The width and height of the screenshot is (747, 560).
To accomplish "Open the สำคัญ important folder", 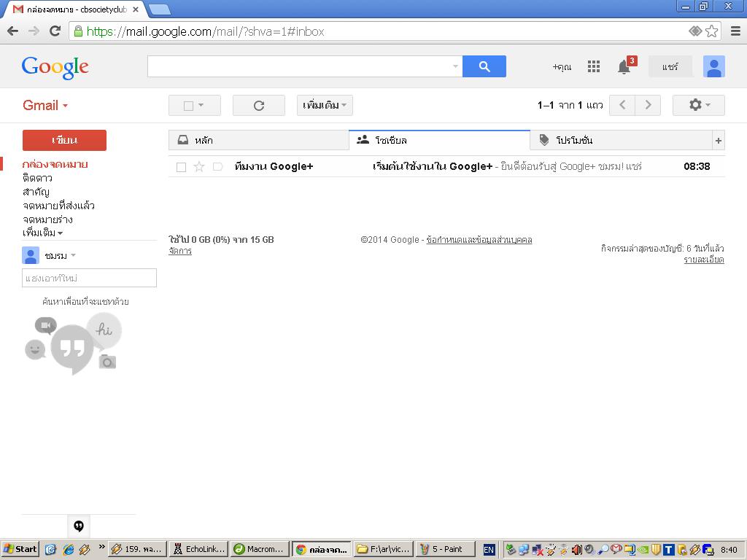I will coord(36,192).
